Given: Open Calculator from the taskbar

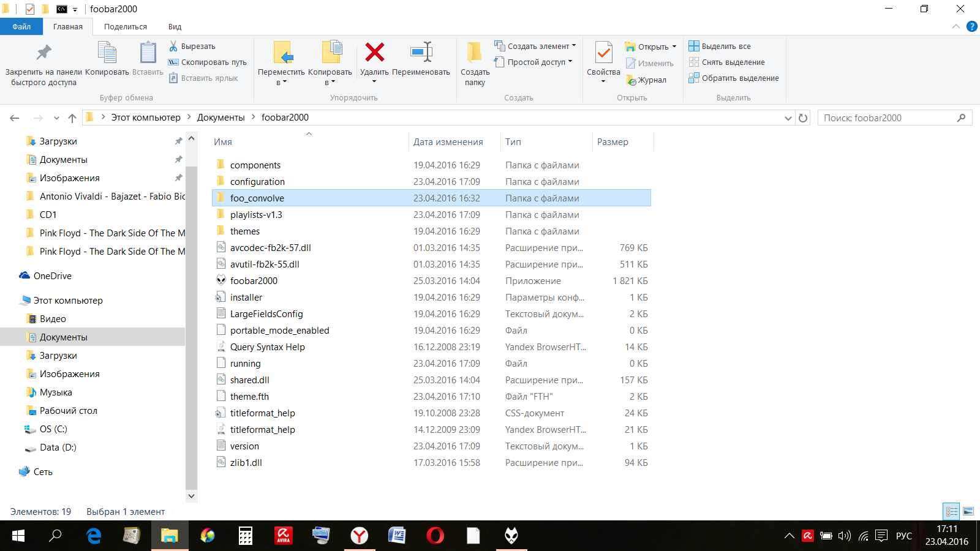Looking at the screenshot, I should point(246,536).
